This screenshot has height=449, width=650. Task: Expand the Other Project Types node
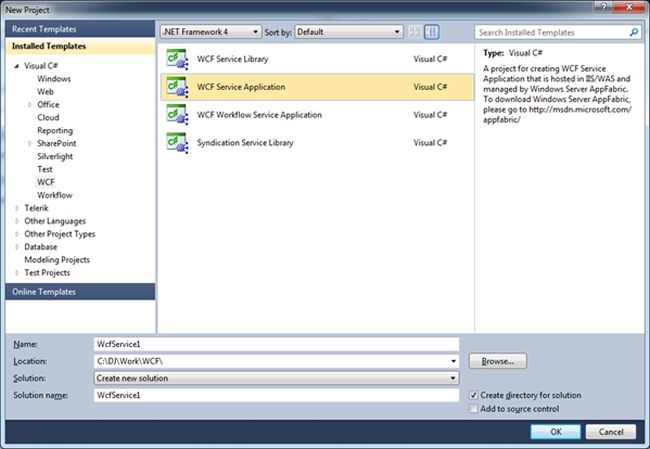[x=17, y=234]
